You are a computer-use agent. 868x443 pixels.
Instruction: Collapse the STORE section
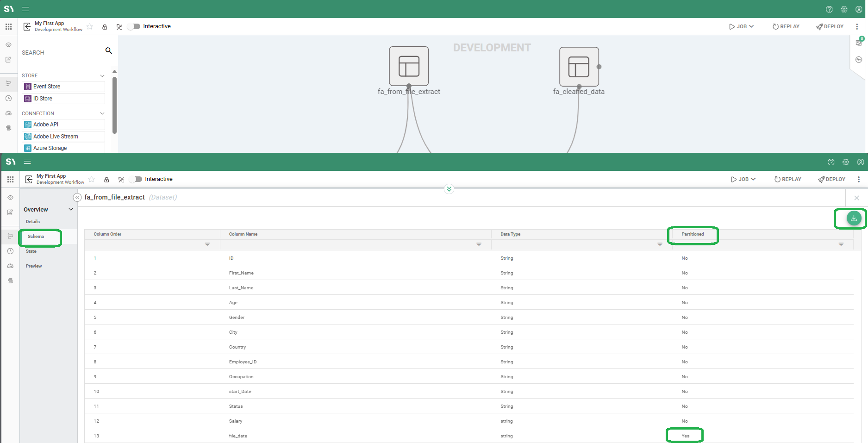point(102,75)
